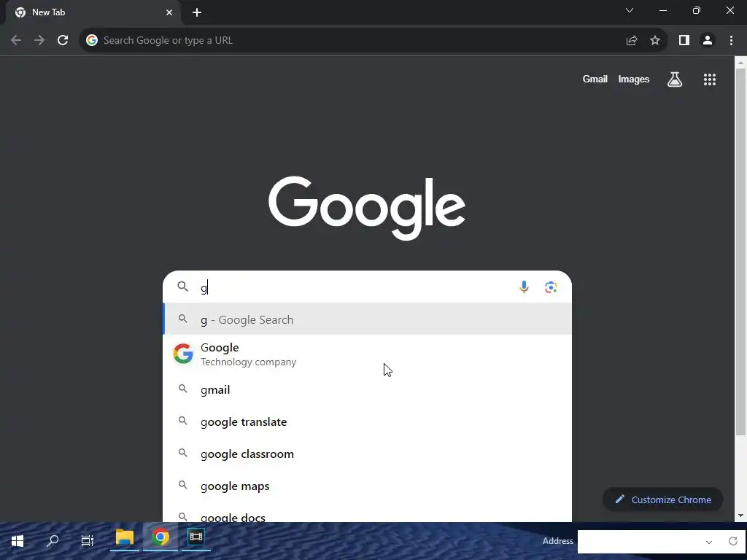Choose the google classroom suggestion
This screenshot has width=747, height=560.
click(368, 454)
